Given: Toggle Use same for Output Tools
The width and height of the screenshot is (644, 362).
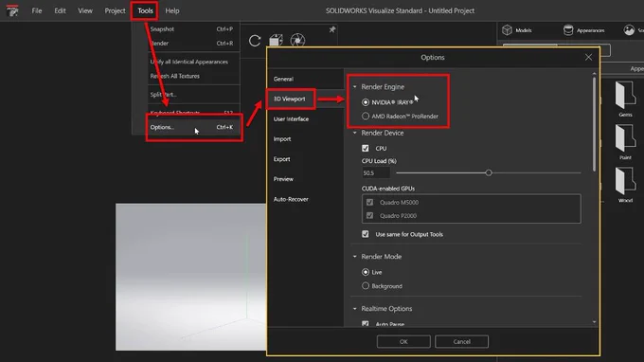Looking at the screenshot, I should click(x=366, y=234).
